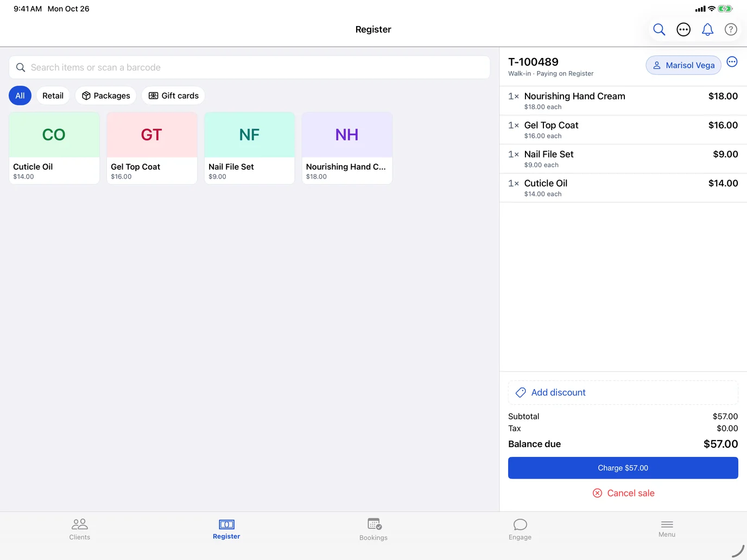This screenshot has height=560, width=747.
Task: Add Gel Top Coat product card
Action: pos(152,148)
